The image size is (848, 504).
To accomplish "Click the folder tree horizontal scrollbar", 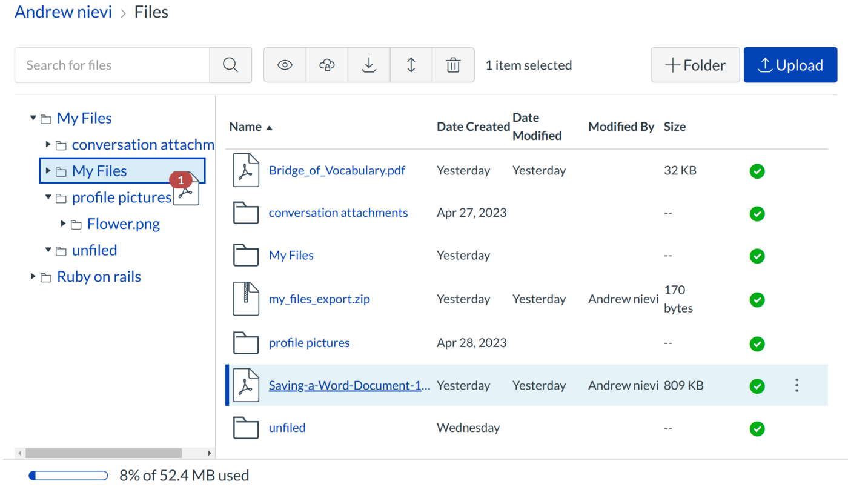I will (103, 453).
